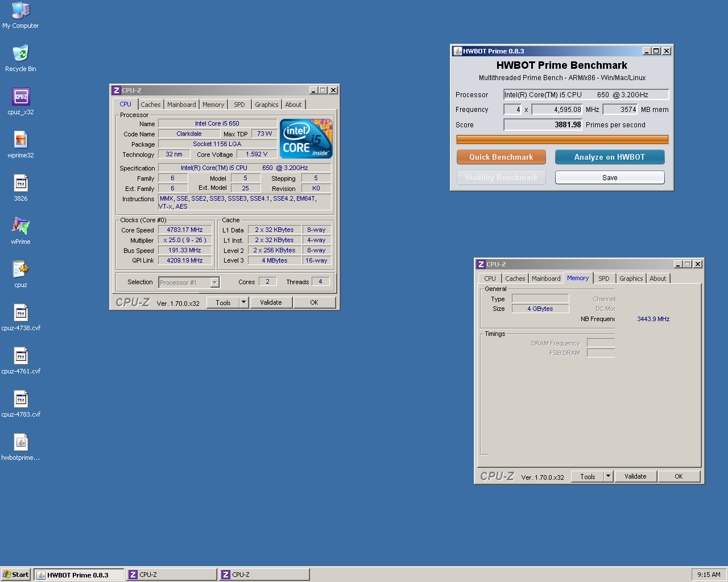Image resolution: width=728 pixels, height=582 pixels.
Task: Click the 3574 MB mem field
Action: (x=621, y=110)
